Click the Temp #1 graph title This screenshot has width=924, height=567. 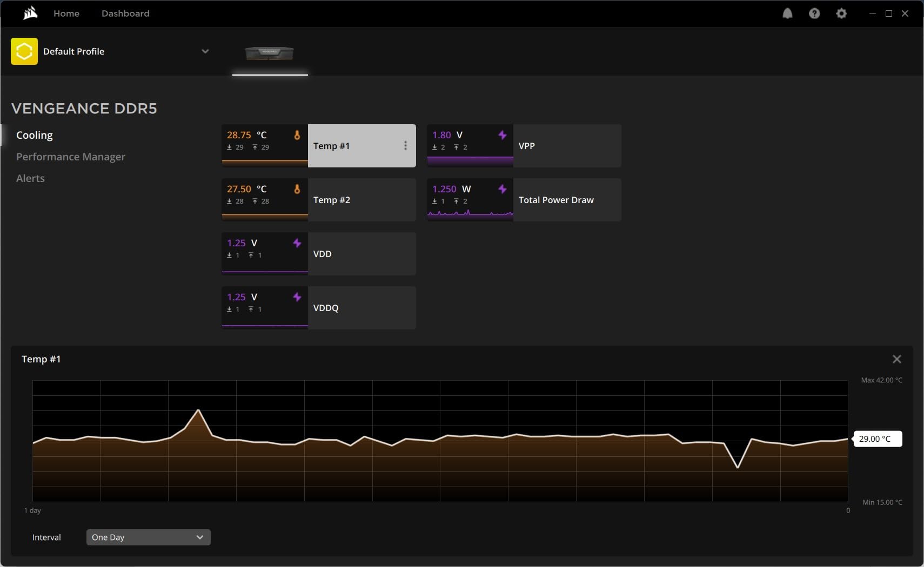(x=41, y=359)
